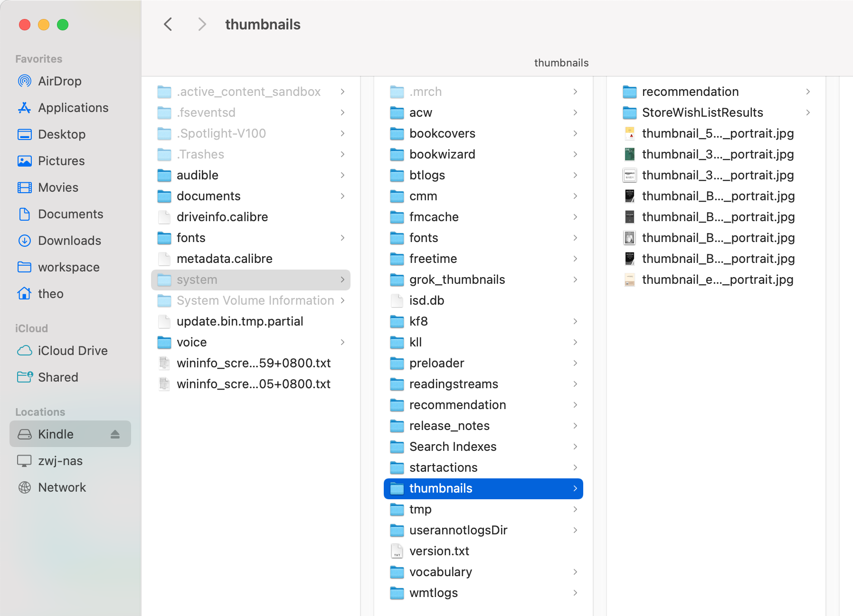Expand the audible folder chevron

[x=342, y=175]
